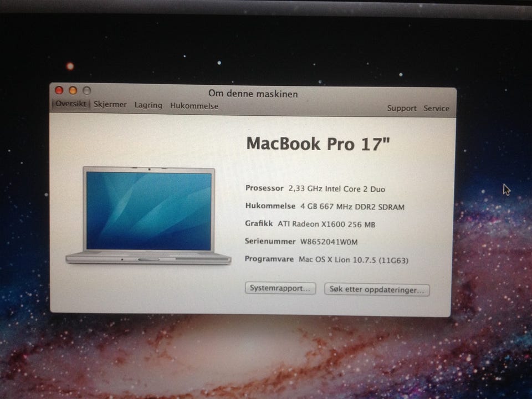Viewport: 532px width, 399px height.
Task: Click the MacBook Pro 17" heading
Action: tap(318, 144)
